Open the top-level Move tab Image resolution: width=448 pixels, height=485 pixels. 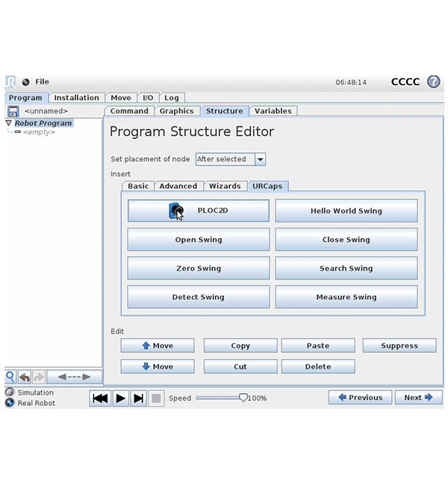click(x=121, y=98)
